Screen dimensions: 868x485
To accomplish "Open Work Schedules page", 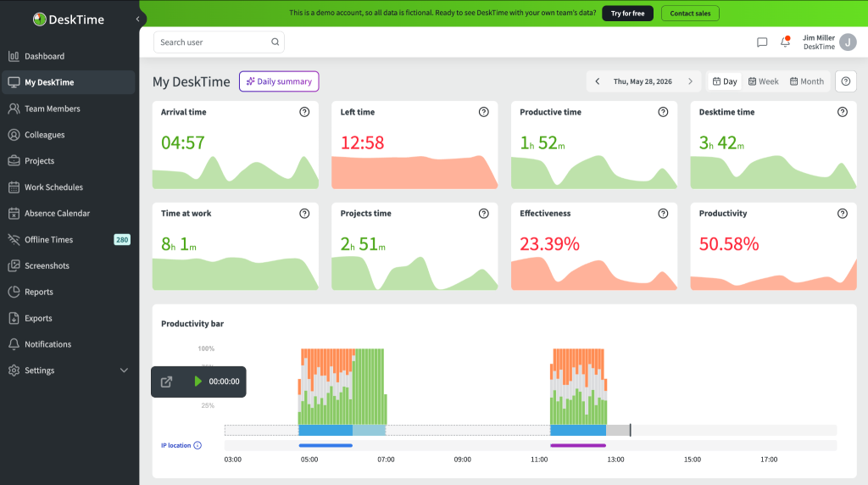I will tap(68, 187).
